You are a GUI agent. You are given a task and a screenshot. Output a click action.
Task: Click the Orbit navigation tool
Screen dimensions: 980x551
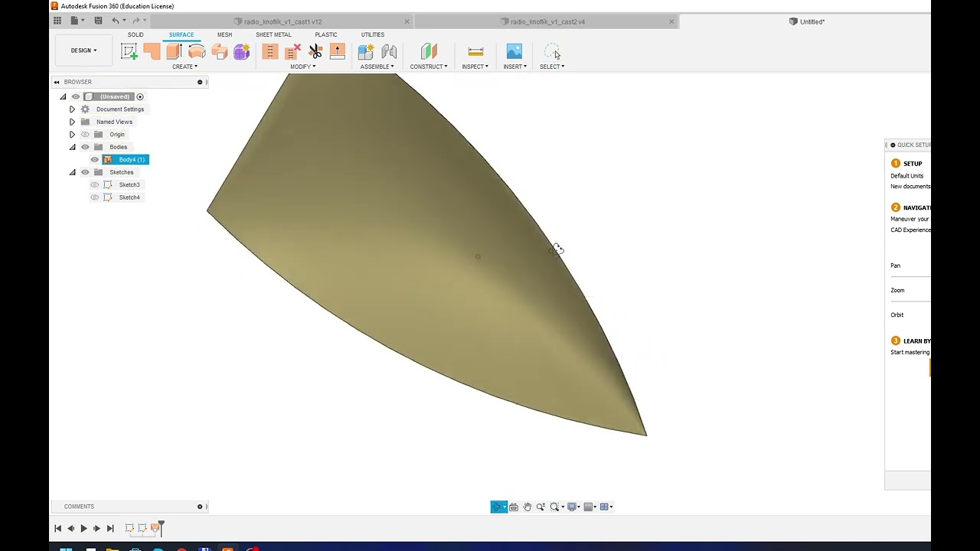tap(497, 507)
